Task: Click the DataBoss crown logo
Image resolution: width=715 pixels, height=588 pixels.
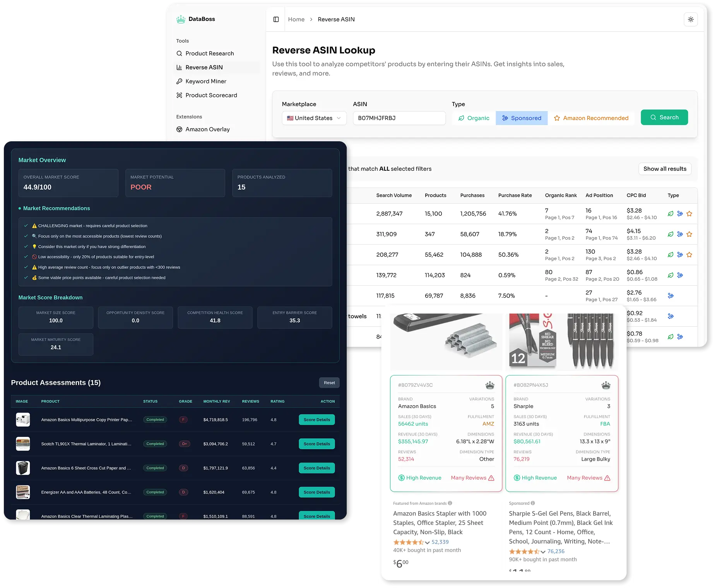Action: [x=181, y=19]
